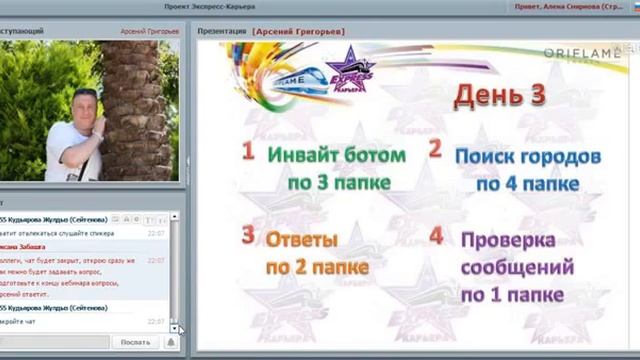Click the Russian flag language icon
640x360 pixels.
point(637,6)
